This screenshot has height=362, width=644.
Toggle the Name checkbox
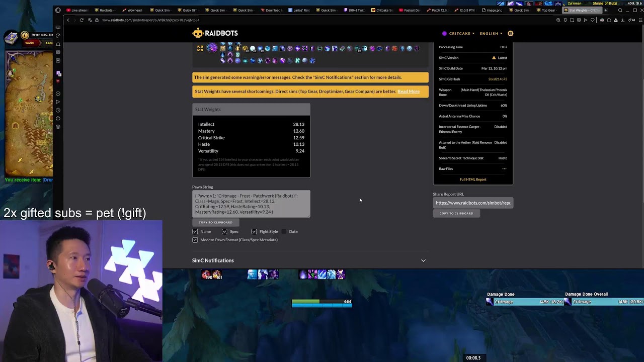195,232
